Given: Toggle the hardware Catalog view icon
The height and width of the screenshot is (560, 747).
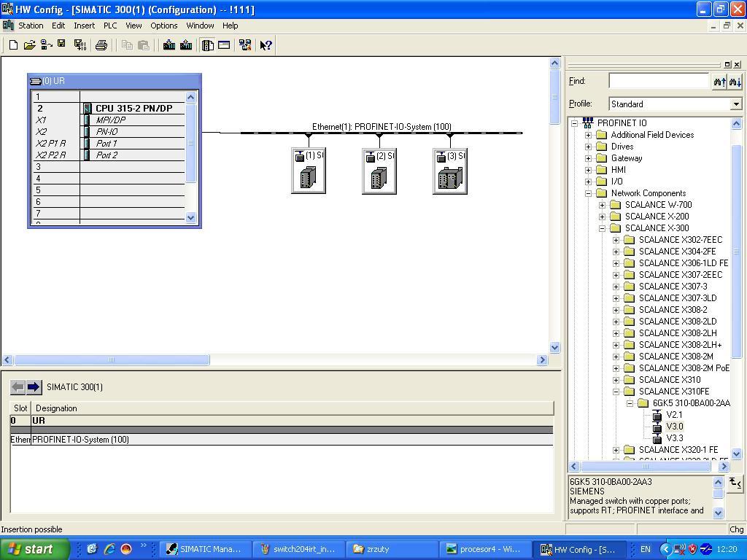Looking at the screenshot, I should (x=207, y=45).
